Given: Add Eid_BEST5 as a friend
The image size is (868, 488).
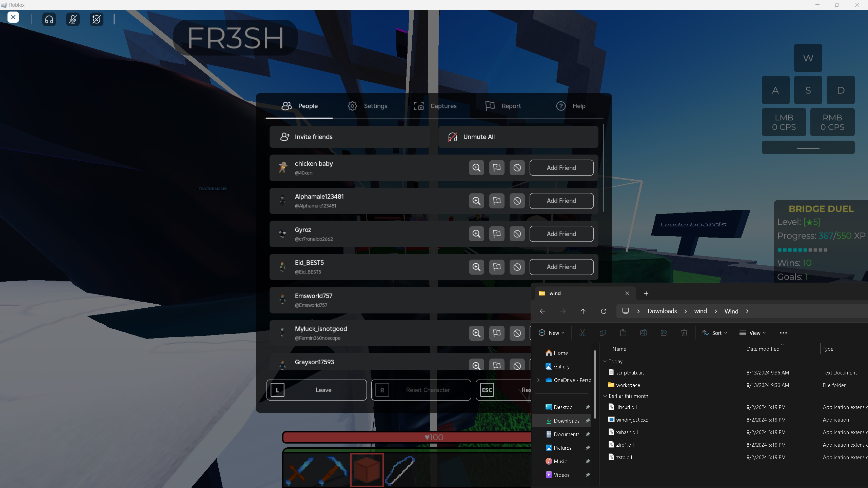Looking at the screenshot, I should click(561, 267).
